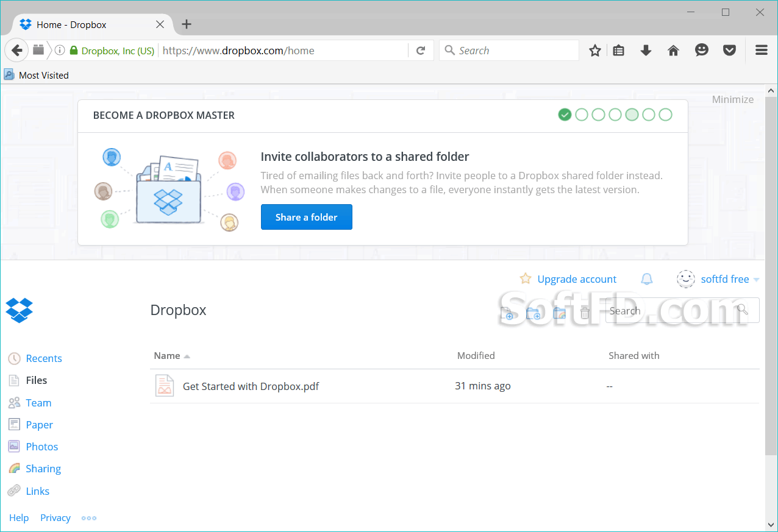This screenshot has height=532, width=778.
Task: Select the sixth progress step circle
Action: (x=649, y=115)
